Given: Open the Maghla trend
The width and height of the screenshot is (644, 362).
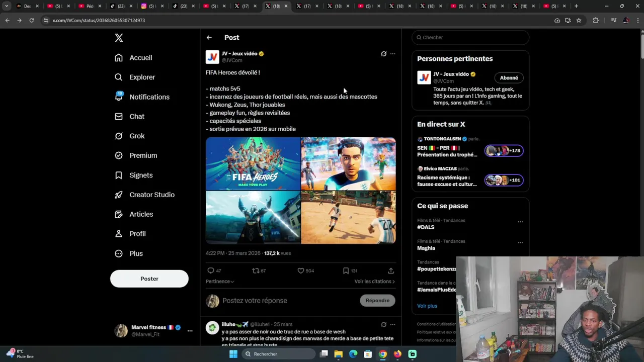Looking at the screenshot, I should [x=426, y=248].
